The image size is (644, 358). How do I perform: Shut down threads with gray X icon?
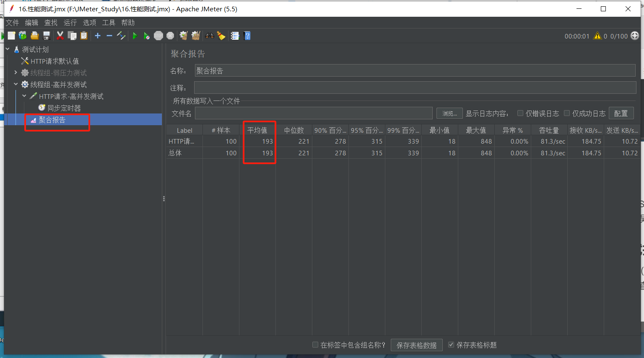pyautogui.click(x=170, y=36)
